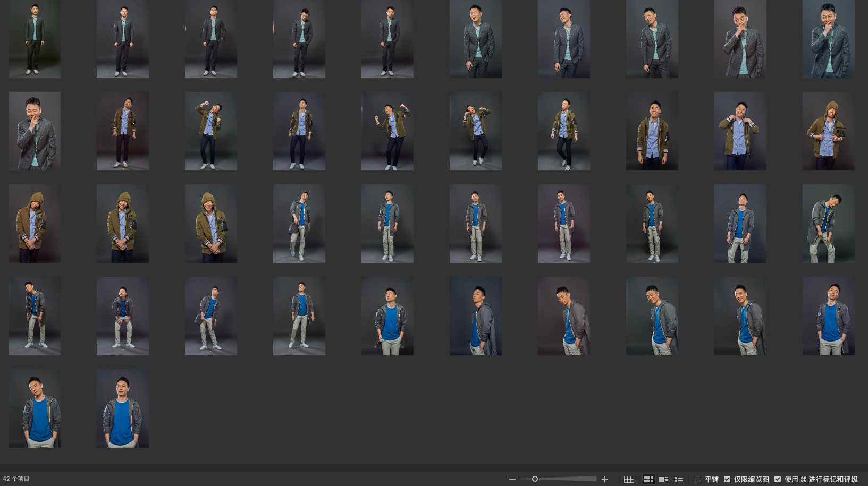Viewport: 868px width, 486px height.
Task: Enable the 平铺 checkbox
Action: pos(698,479)
